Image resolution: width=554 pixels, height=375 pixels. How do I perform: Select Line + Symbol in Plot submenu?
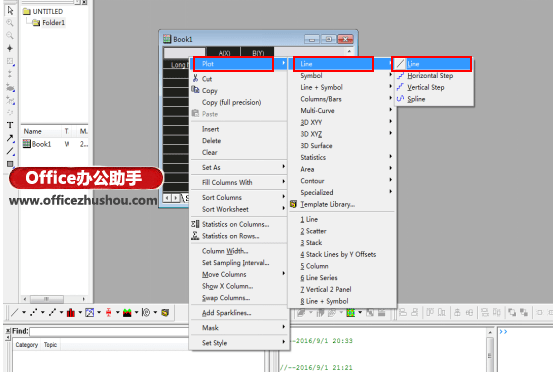(x=342, y=87)
